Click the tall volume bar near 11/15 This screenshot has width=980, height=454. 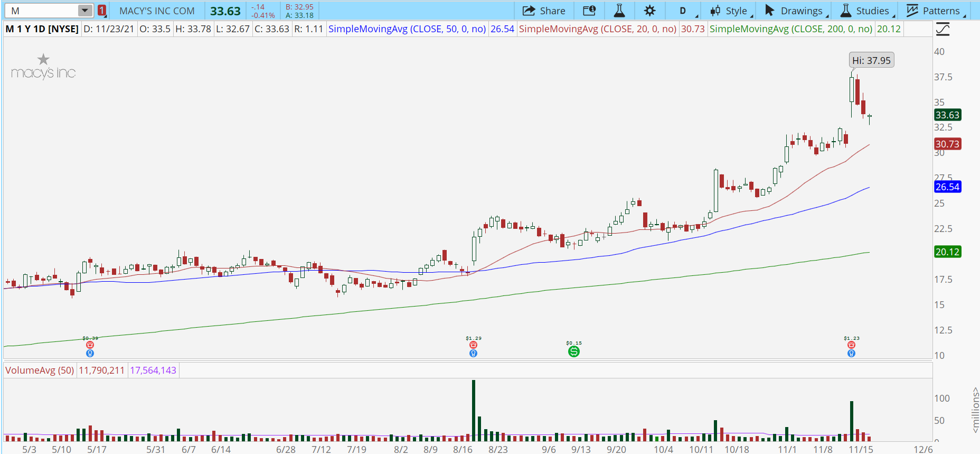coord(852,421)
